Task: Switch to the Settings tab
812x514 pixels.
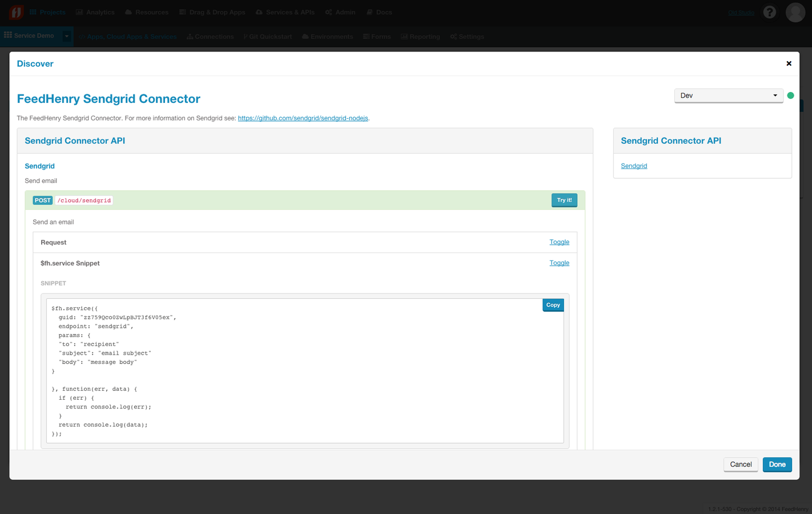Action: (467, 37)
